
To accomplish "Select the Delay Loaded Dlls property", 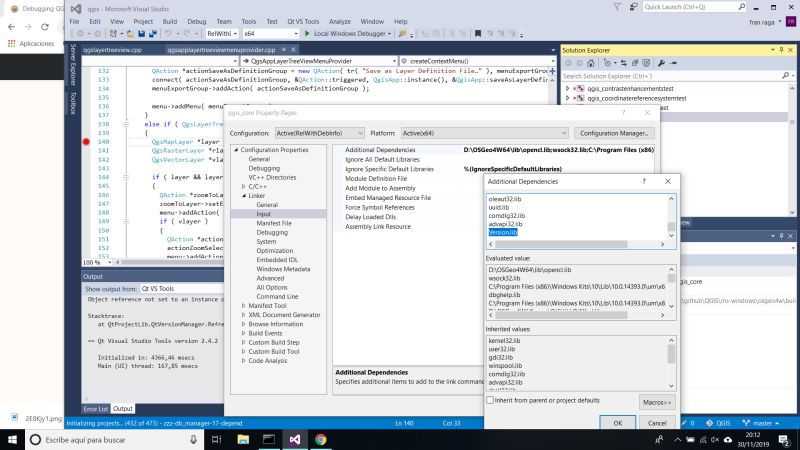I will (370, 217).
